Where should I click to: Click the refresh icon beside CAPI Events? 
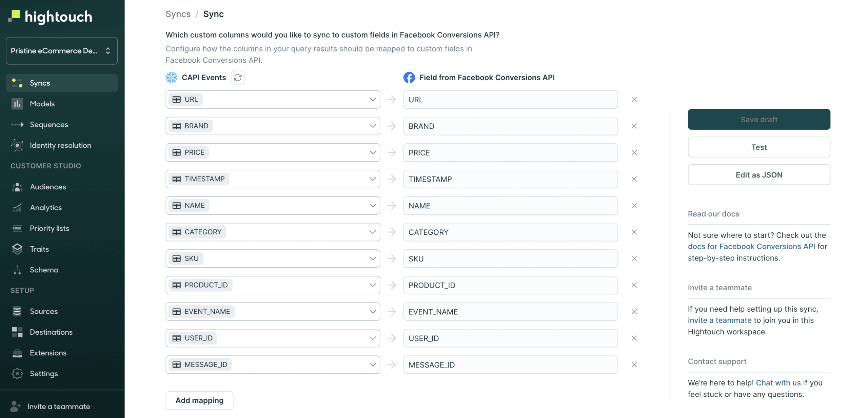(237, 78)
